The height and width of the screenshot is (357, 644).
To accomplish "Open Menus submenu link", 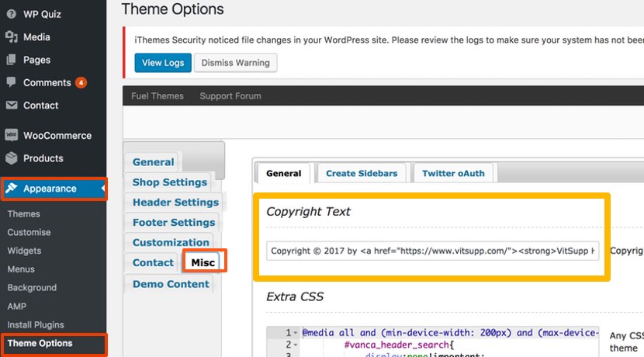I will 21,269.
